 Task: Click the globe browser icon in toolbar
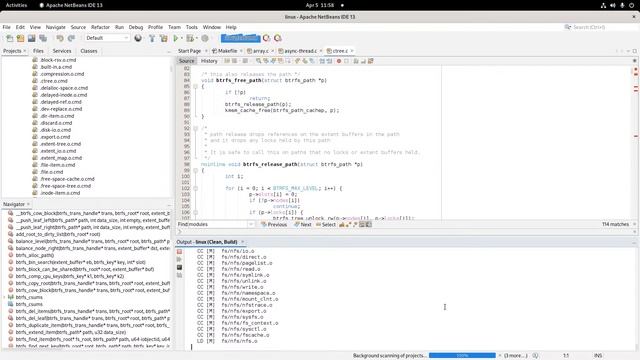pyautogui.click(x=138, y=38)
